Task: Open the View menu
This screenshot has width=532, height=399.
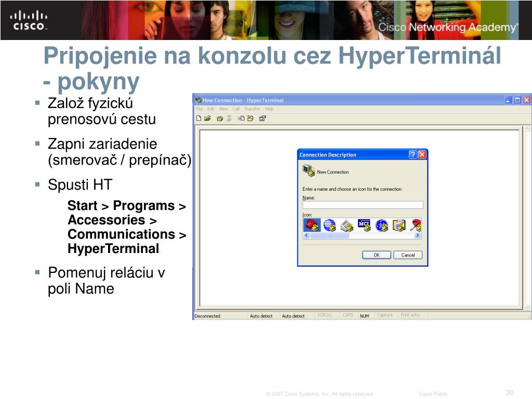Action: coord(223,109)
